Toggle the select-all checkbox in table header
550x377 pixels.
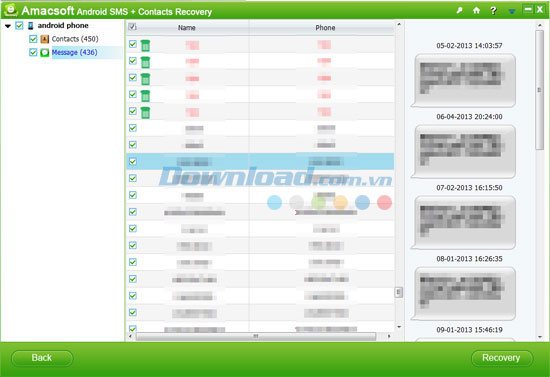pyautogui.click(x=133, y=27)
